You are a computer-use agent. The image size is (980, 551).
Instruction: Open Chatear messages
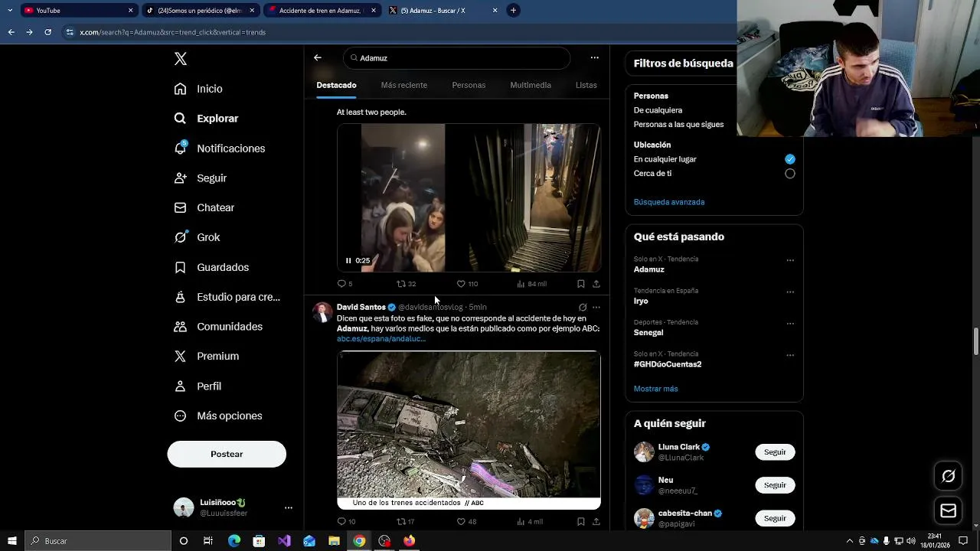pos(204,207)
